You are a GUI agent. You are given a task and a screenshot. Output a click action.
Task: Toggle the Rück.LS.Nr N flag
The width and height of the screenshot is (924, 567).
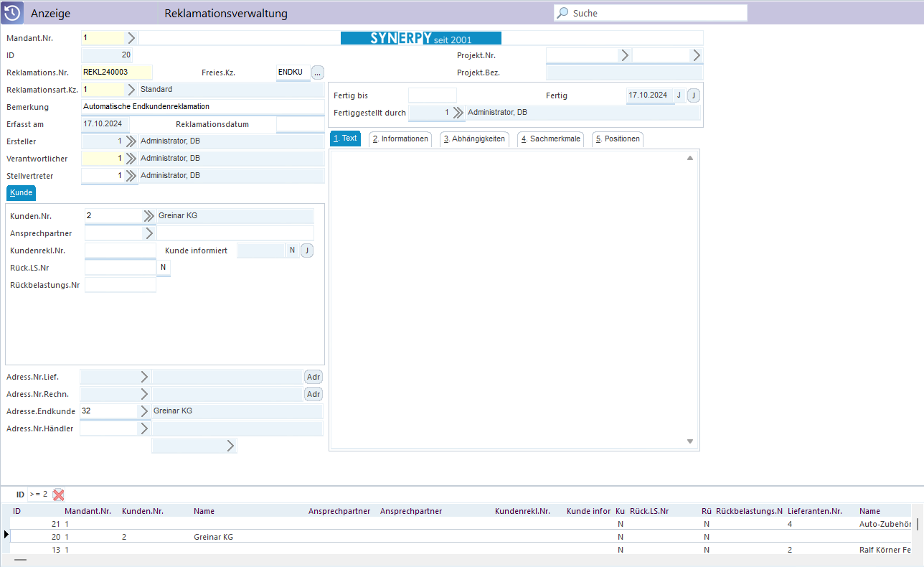coord(164,268)
